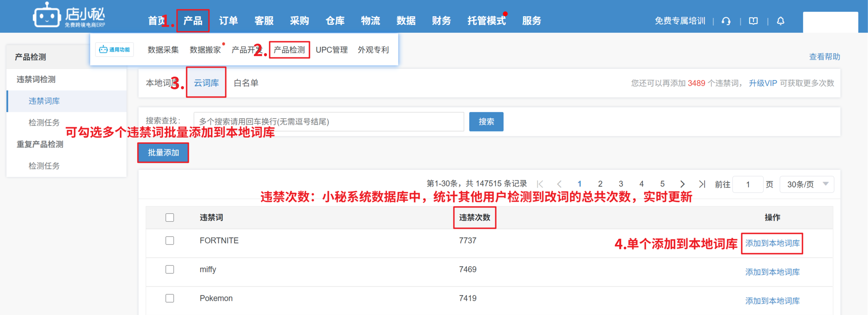868x315 pixels.
Task: Click the 店小秘 robot logo
Action: [47, 16]
